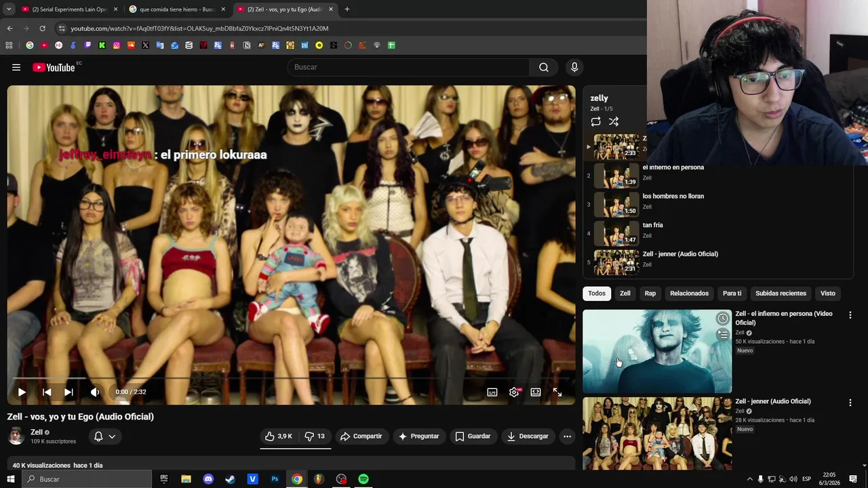Play the video with the play button
The width and height of the screenshot is (868, 488).
(x=22, y=392)
